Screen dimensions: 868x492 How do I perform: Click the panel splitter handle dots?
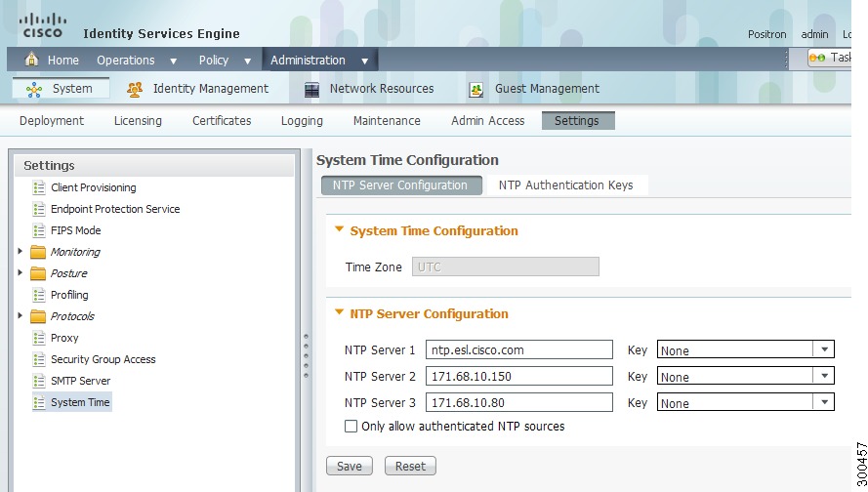307,356
